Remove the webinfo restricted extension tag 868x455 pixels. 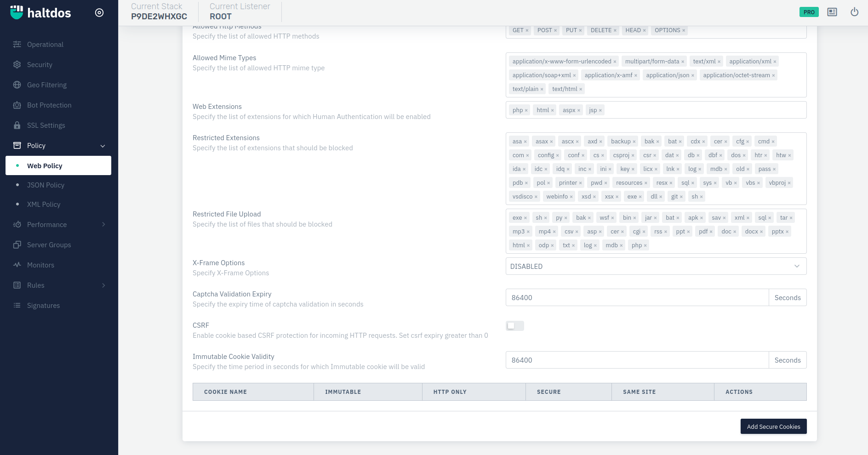(x=571, y=197)
